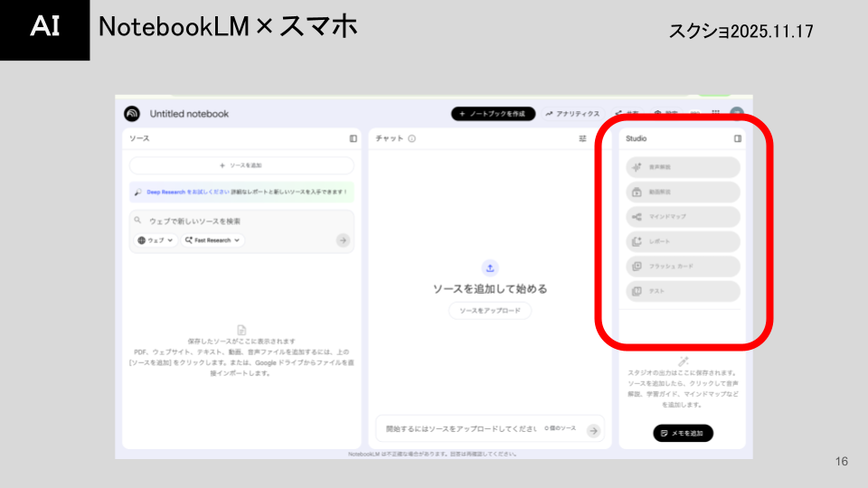Open the 動画解説 video overview tool
868x488 pixels.
pos(683,192)
